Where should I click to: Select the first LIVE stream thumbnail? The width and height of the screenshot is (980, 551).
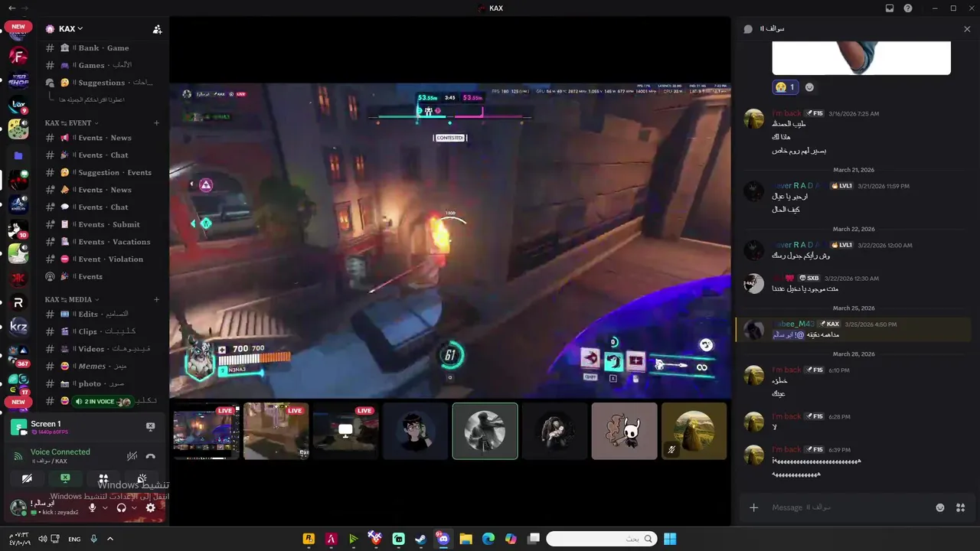pos(205,432)
